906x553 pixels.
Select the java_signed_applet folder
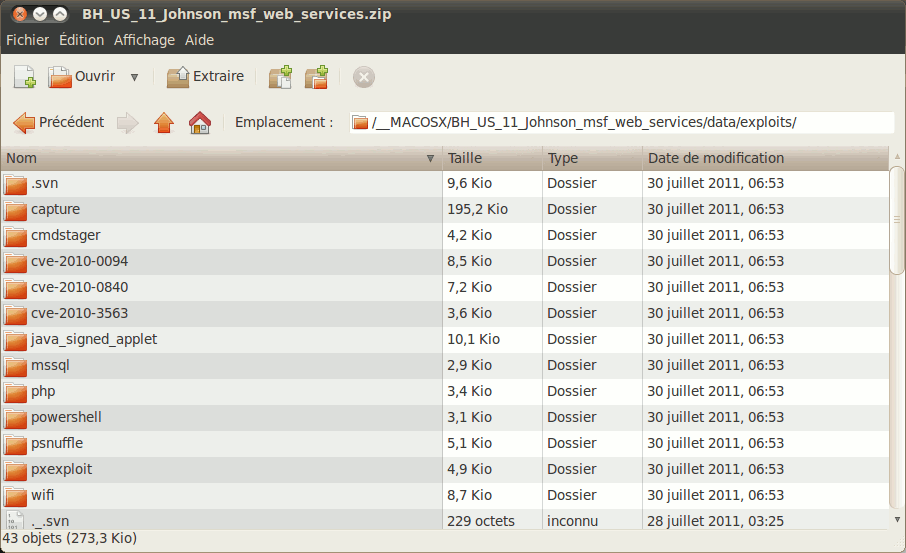(x=94, y=339)
